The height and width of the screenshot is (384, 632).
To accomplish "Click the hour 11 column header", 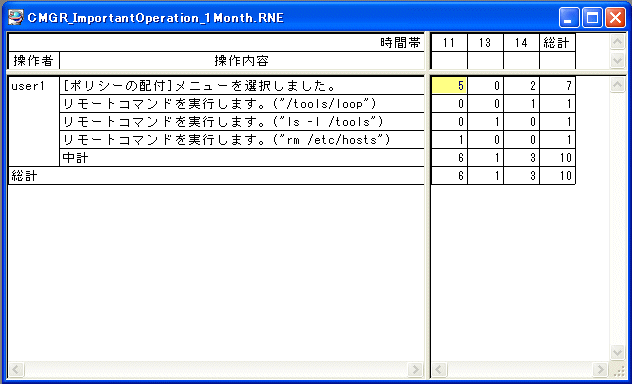I will tap(449, 42).
